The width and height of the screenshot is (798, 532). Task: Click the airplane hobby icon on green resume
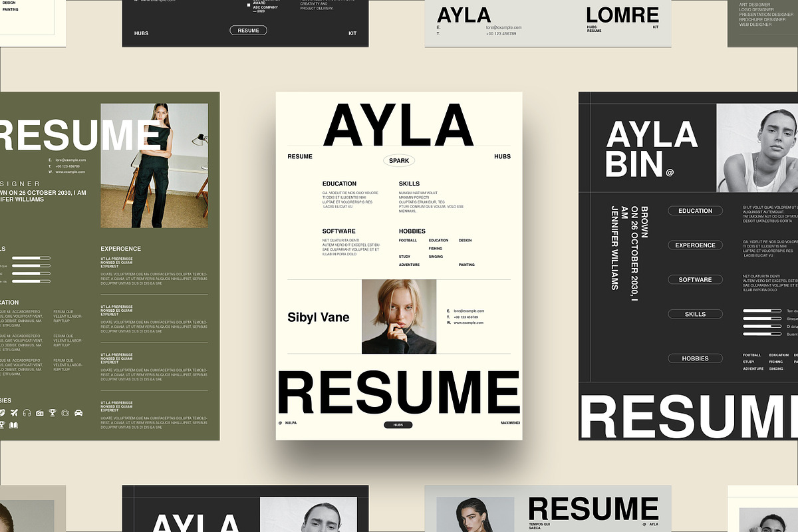point(14,413)
